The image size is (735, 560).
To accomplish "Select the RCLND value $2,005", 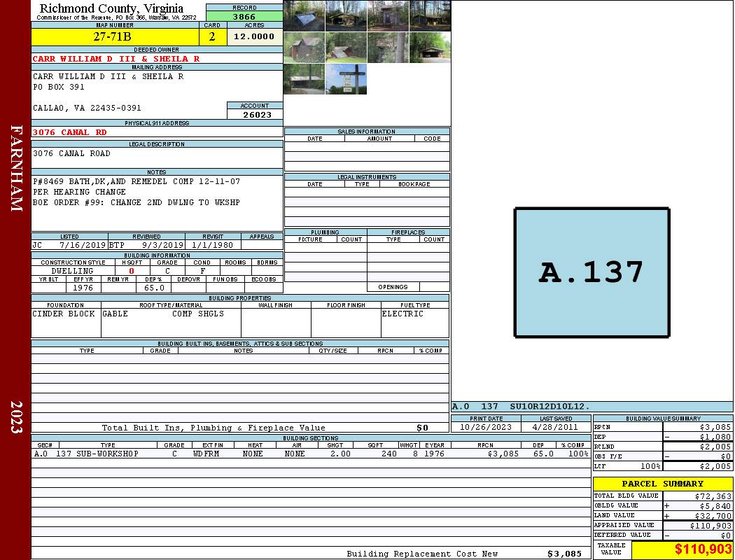I will (715, 447).
